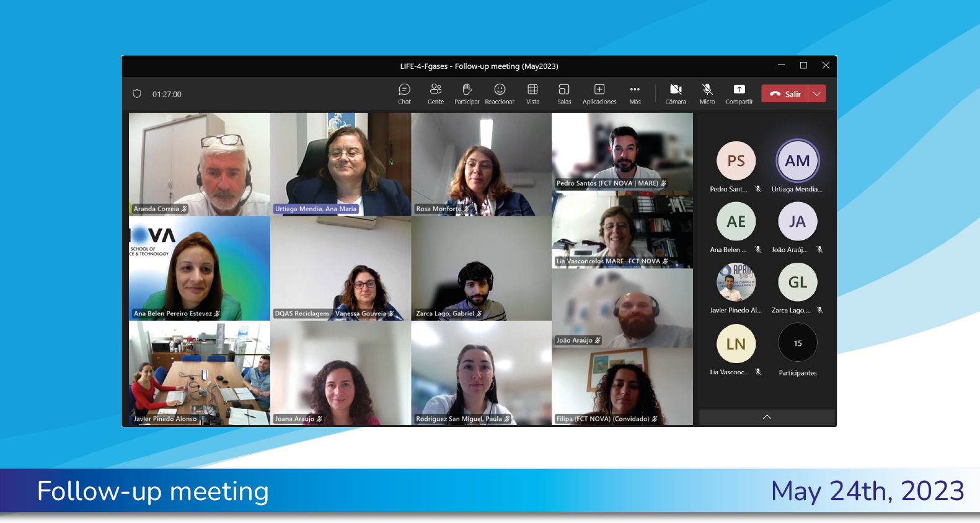Screen dimensions: 980x523
Task: Leave the meeting with Salir
Action: (785, 94)
